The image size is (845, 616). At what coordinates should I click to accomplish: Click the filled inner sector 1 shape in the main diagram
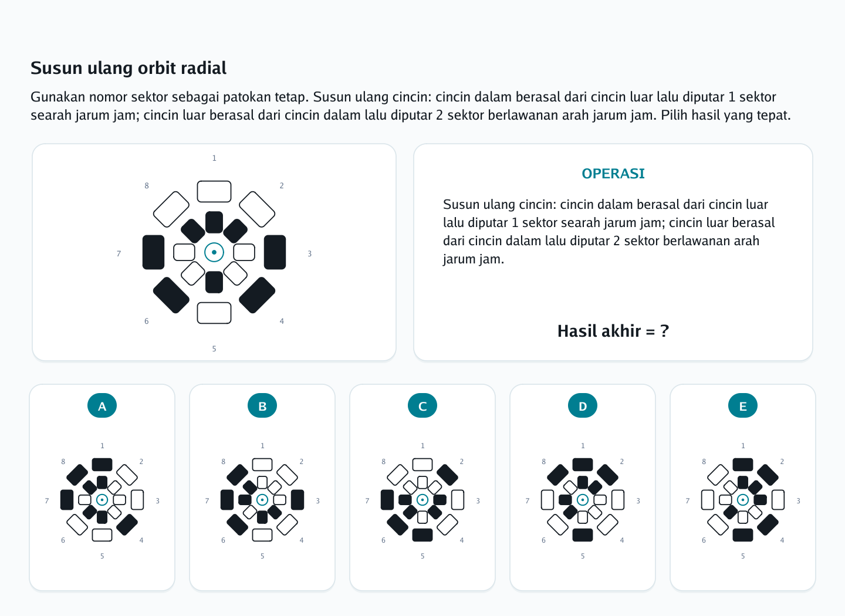coord(214,222)
